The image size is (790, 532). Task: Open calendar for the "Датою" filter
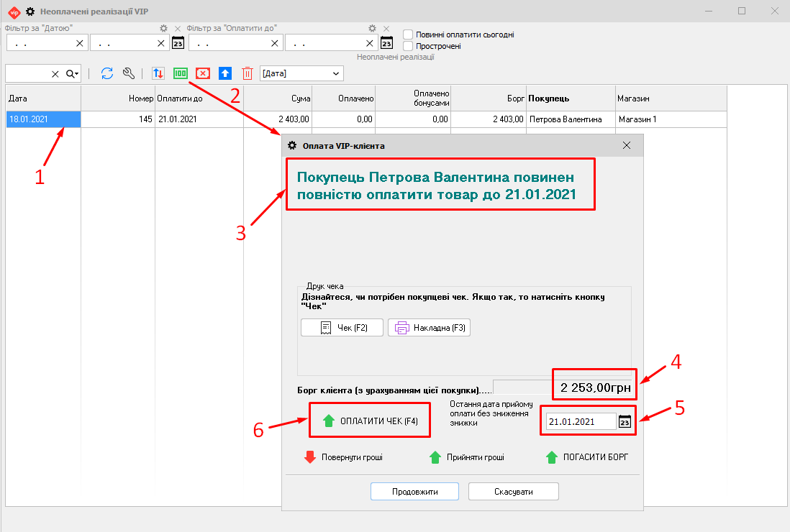(x=178, y=43)
